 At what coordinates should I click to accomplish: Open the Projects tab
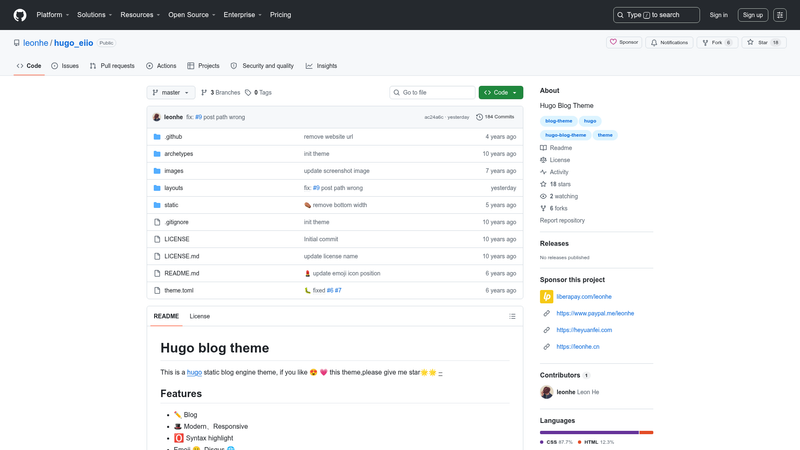(203, 66)
